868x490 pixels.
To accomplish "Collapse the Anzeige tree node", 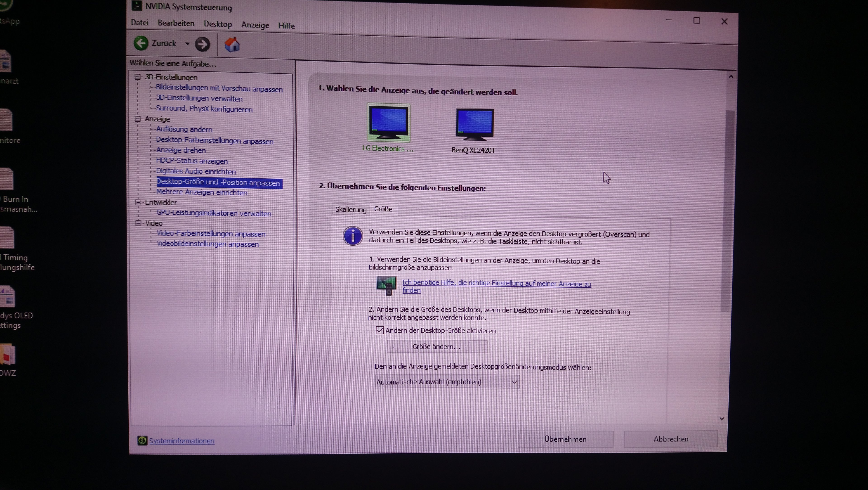I will 137,119.
